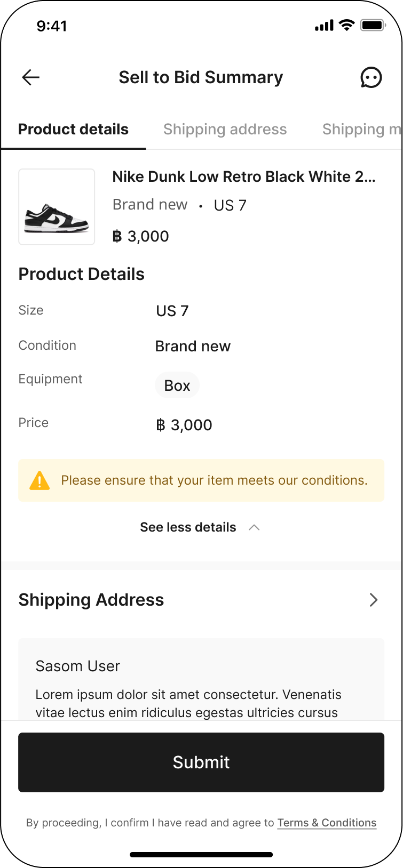This screenshot has height=868, width=403.
Task: Tap the cellular signal bars icon
Action: [x=324, y=25]
